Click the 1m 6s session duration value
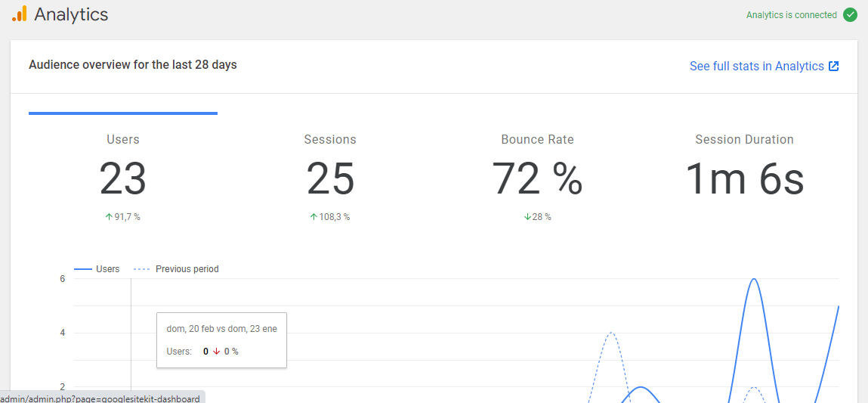Screen dimensions: 868x403 point(745,178)
